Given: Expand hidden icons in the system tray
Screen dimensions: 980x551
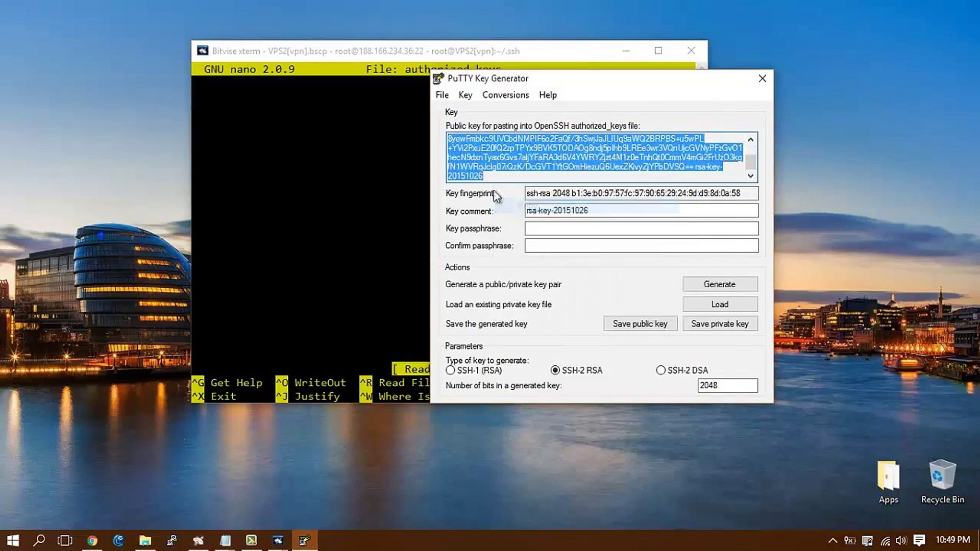Looking at the screenshot, I should [832, 540].
